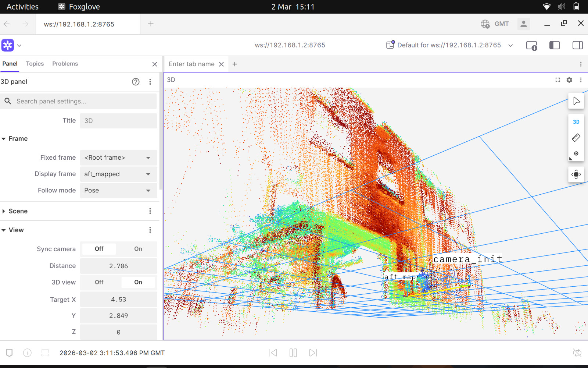Turn Sync camera On

tap(137, 249)
